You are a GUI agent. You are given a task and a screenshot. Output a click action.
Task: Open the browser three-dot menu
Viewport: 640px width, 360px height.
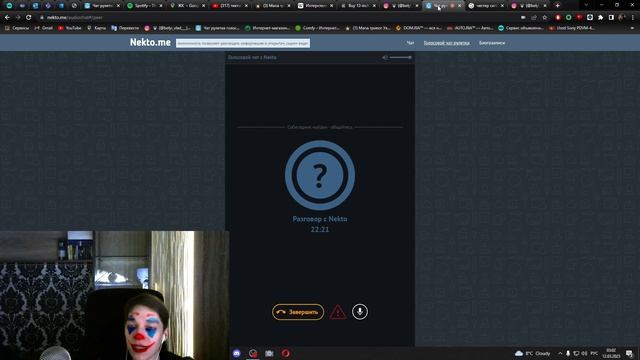coord(633,18)
